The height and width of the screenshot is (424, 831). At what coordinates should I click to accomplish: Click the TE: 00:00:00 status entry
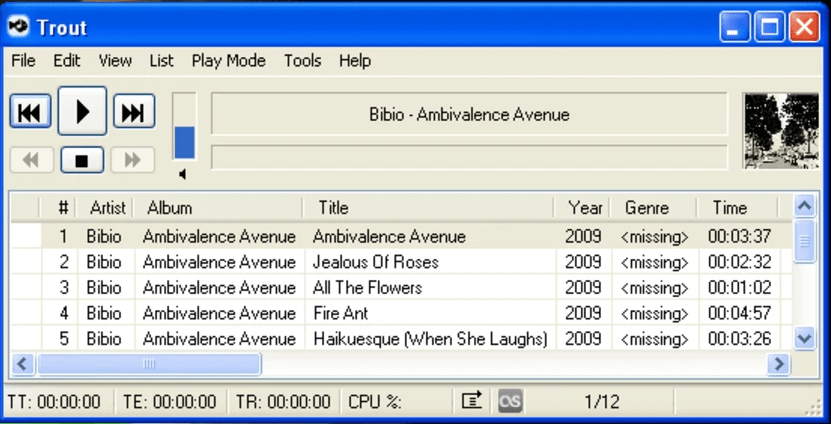pyautogui.click(x=170, y=402)
